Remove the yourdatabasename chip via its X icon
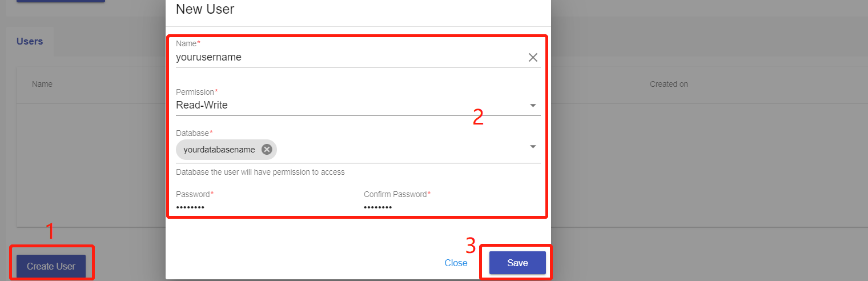 [267, 150]
